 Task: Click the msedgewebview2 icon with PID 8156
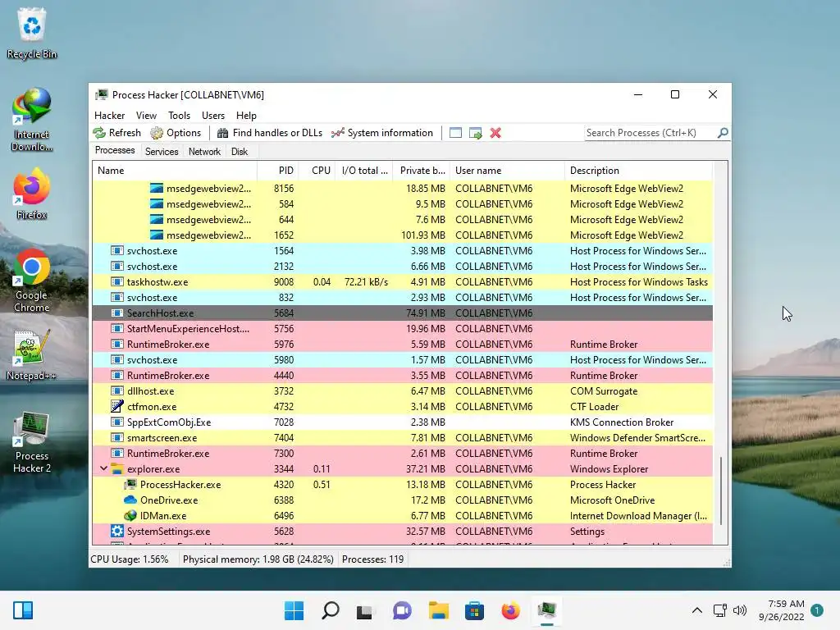pyautogui.click(x=157, y=188)
